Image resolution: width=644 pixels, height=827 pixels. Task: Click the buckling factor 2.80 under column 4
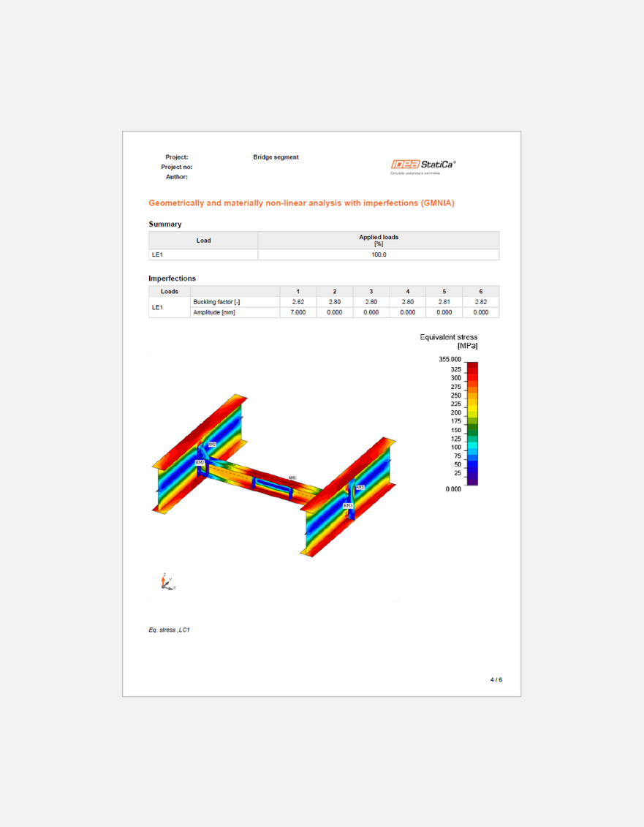408,302
